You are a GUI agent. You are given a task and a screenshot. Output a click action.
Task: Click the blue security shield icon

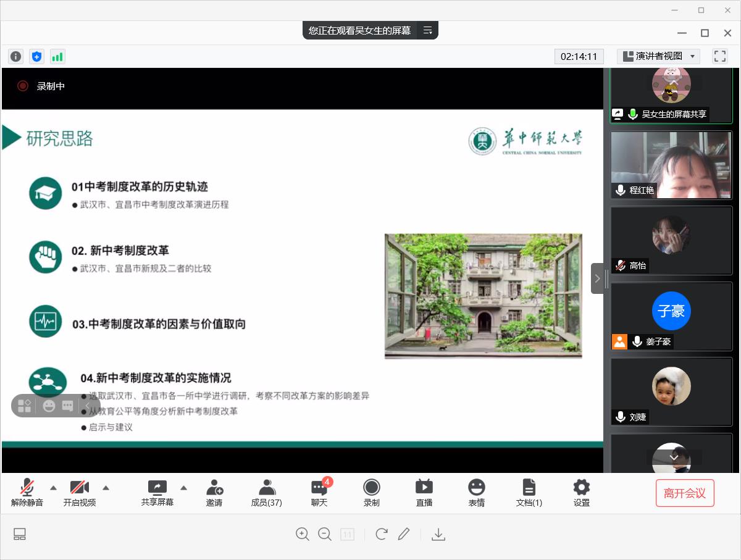36,57
